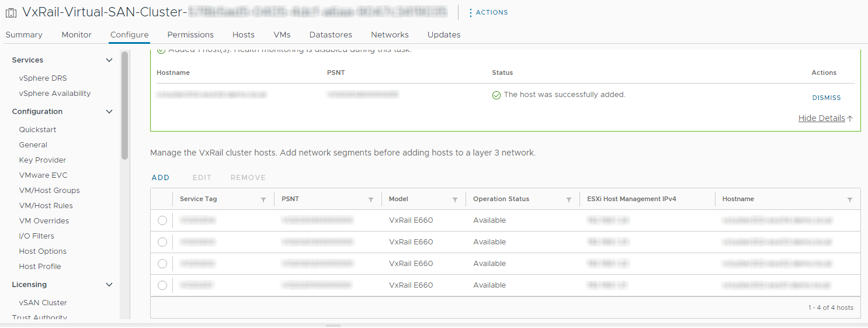Open vSAN Cluster licensing
The image size is (868, 328).
(x=43, y=303)
